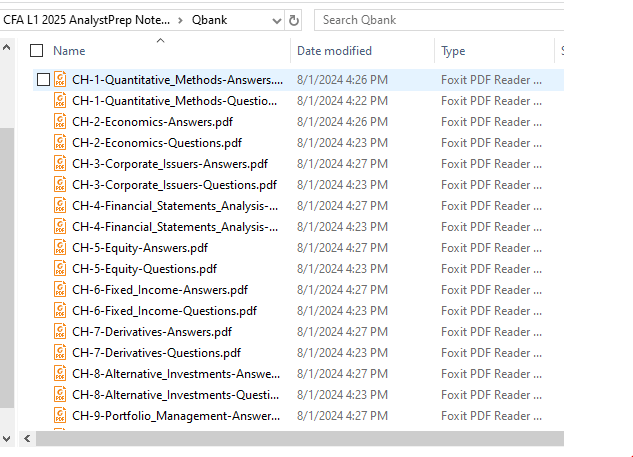Select the CH-4-Financial_Statements_Analysis first file name

[175, 205]
